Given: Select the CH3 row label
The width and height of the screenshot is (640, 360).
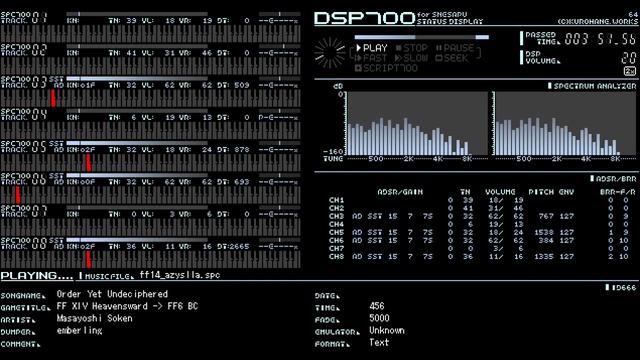Looking at the screenshot, I should click(x=336, y=216).
